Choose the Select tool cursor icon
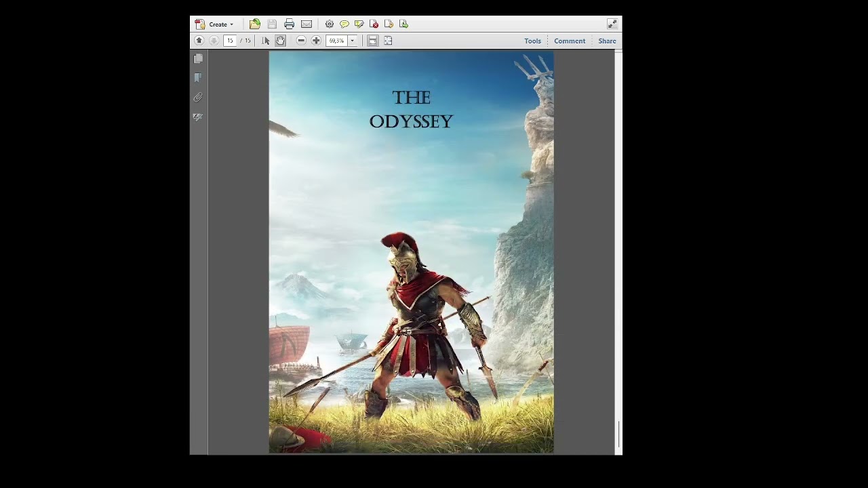This screenshot has height=488, width=868. (266, 41)
